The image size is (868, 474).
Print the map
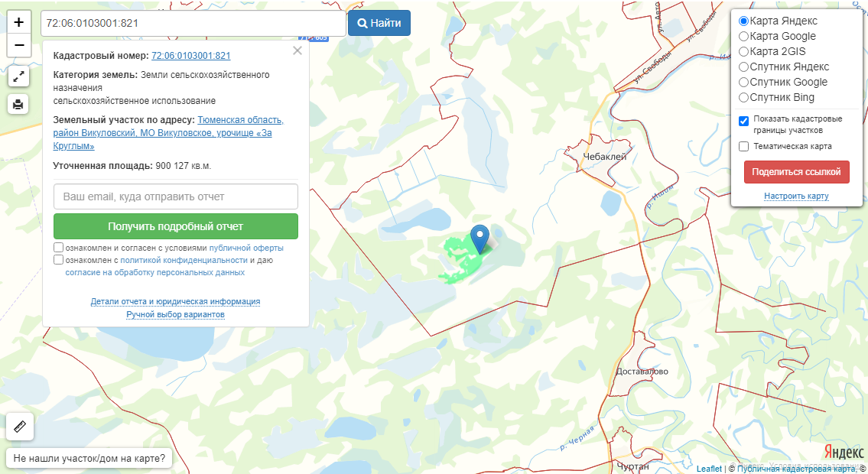[18, 104]
